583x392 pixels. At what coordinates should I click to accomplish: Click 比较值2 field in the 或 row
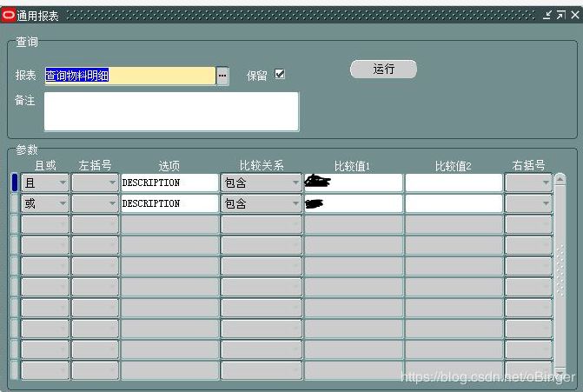454,203
